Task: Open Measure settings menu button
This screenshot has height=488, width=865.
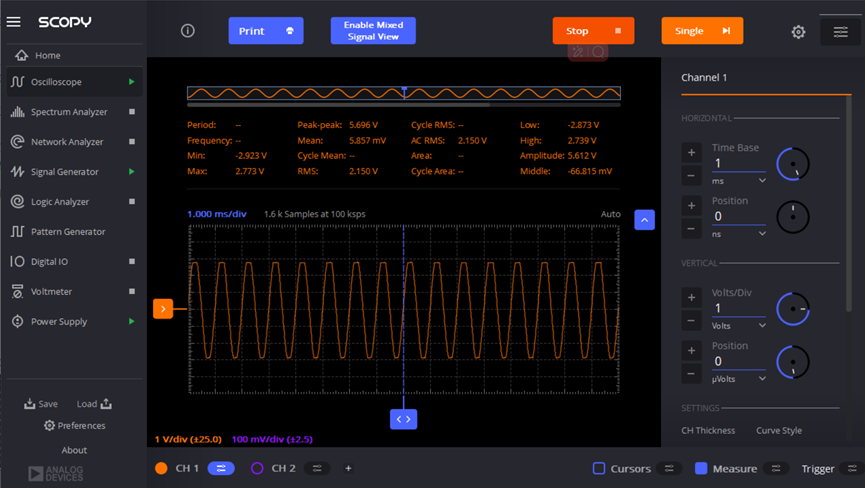Action: 776,469
